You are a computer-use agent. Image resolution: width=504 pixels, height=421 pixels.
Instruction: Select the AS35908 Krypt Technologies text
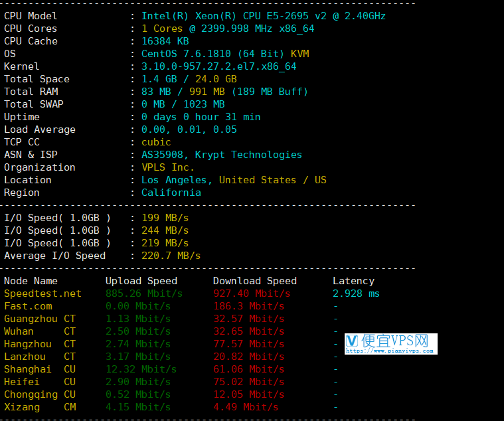[222, 155]
